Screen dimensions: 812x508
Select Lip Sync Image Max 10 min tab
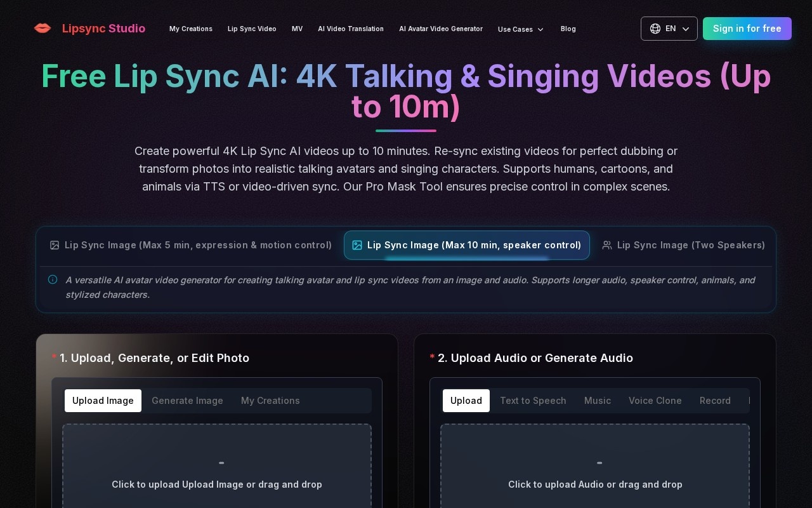(467, 245)
